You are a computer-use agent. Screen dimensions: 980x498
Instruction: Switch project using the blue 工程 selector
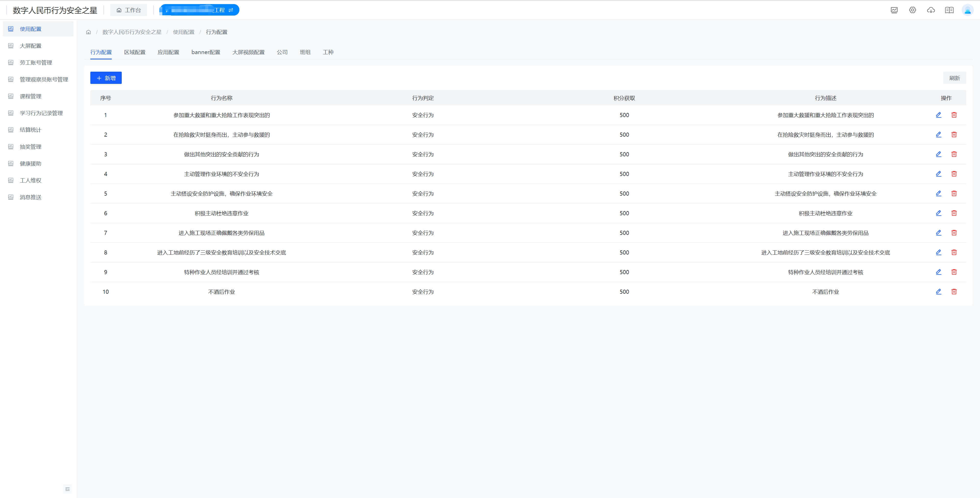[199, 10]
